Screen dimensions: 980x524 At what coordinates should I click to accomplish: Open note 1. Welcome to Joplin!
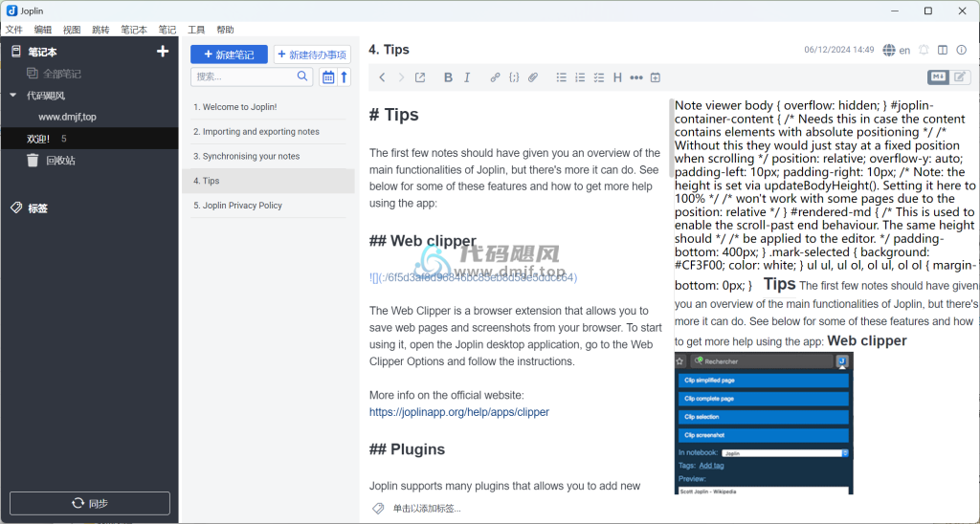point(268,107)
